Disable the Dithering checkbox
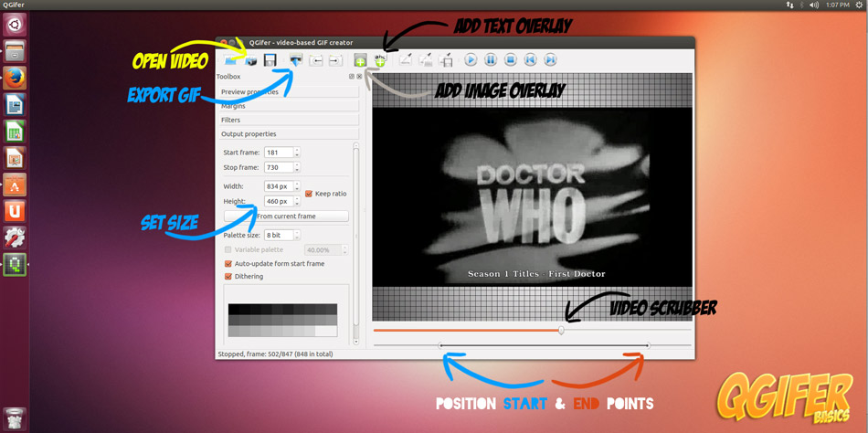Screen dimensions: 868x433 point(228,276)
